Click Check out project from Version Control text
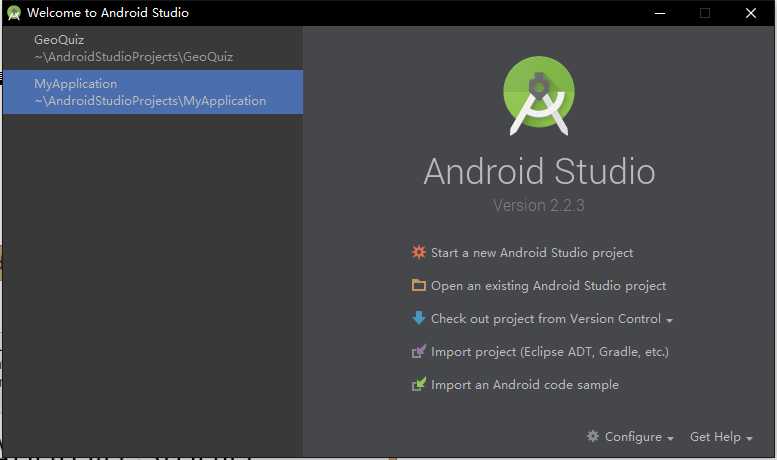 pyautogui.click(x=546, y=319)
